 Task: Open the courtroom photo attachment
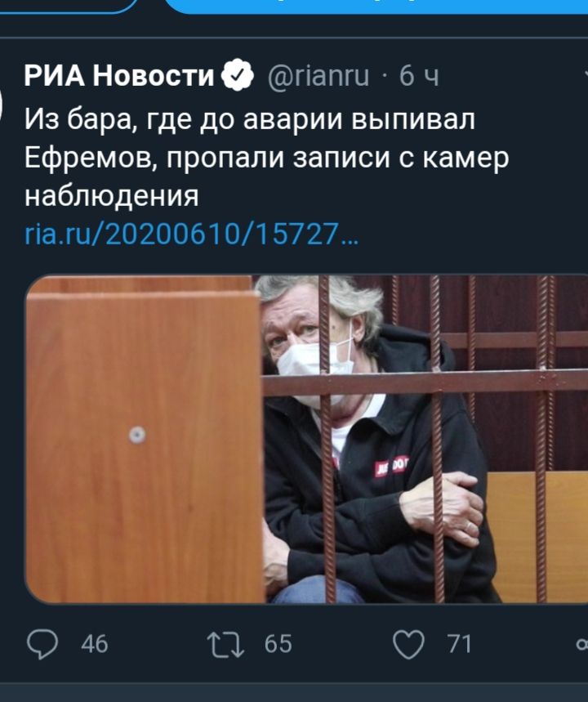[306, 439]
